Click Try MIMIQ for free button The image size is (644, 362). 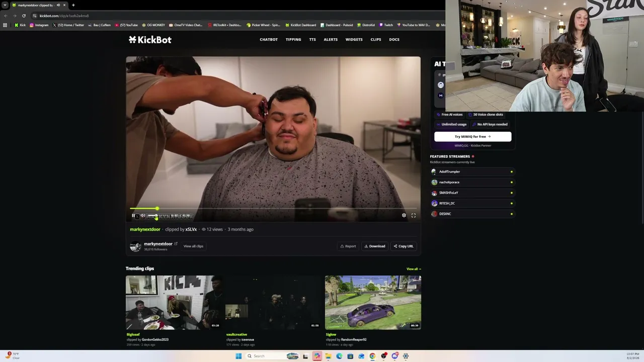tap(473, 136)
